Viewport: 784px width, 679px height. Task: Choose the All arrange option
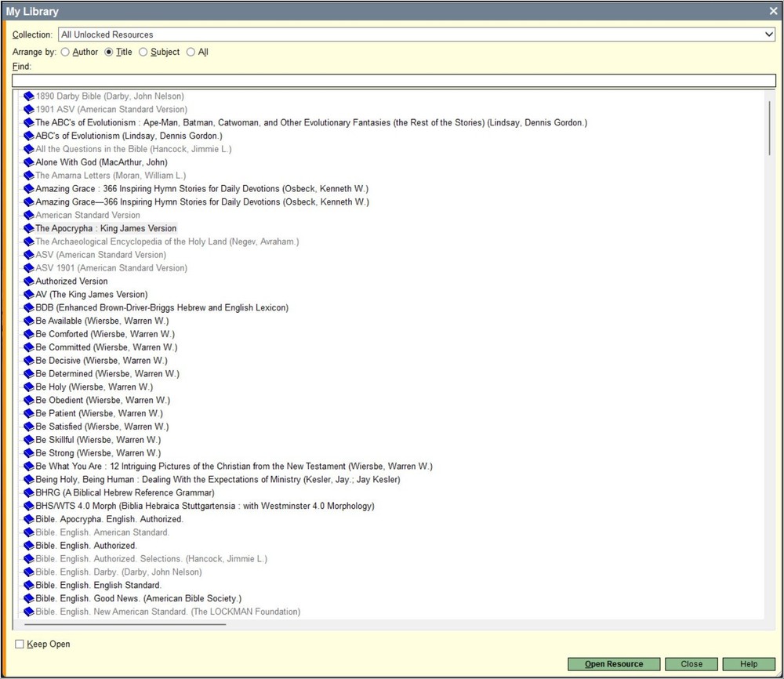click(x=191, y=52)
